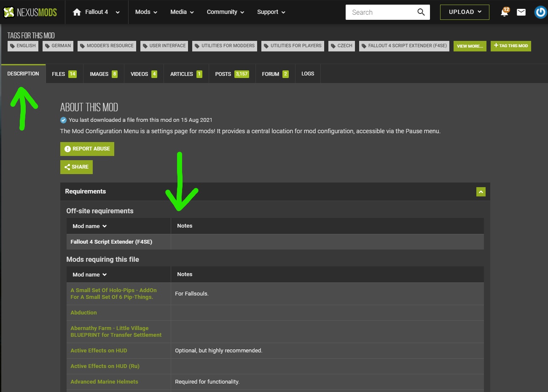Open Abernathy Farm Little Village Blueprint link
The height and width of the screenshot is (392, 548).
pos(116,332)
